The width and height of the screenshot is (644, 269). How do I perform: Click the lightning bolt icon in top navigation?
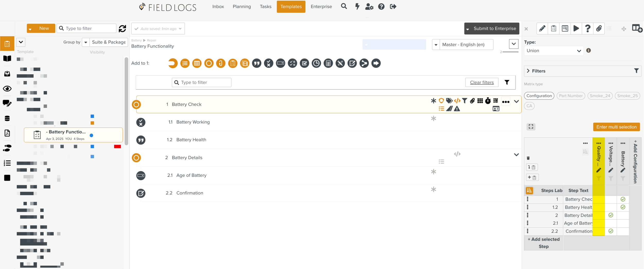point(357,6)
